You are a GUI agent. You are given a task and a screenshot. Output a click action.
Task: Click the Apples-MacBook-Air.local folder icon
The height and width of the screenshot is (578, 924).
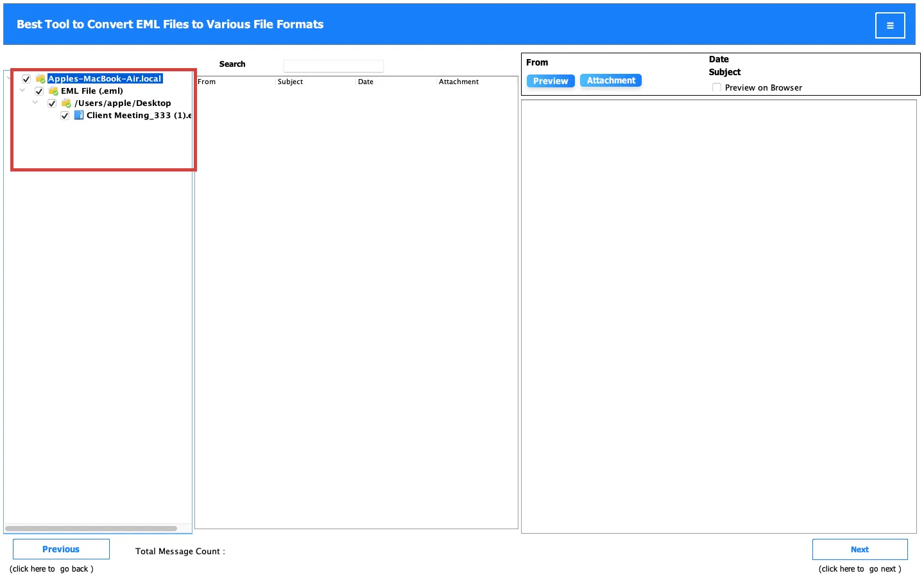40,79
